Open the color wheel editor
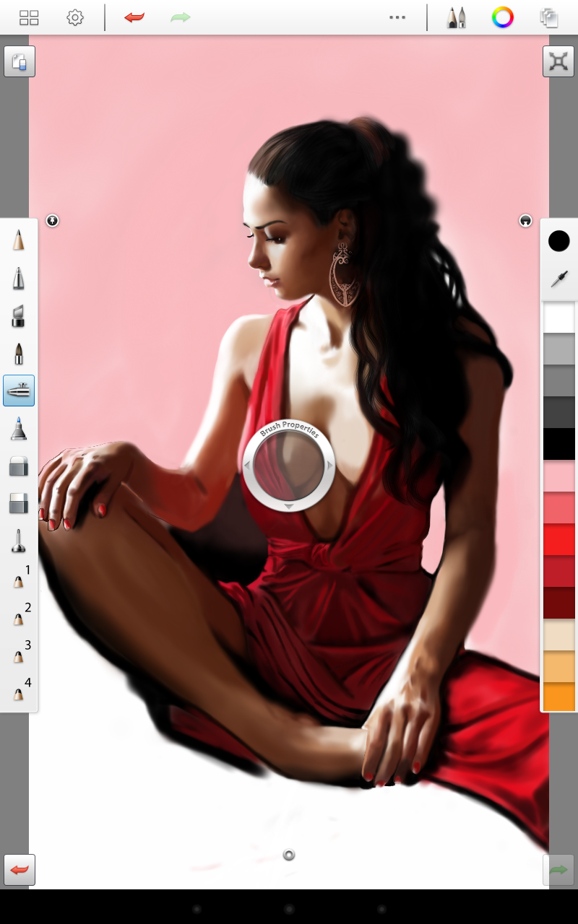The height and width of the screenshot is (924, 578). point(503,18)
